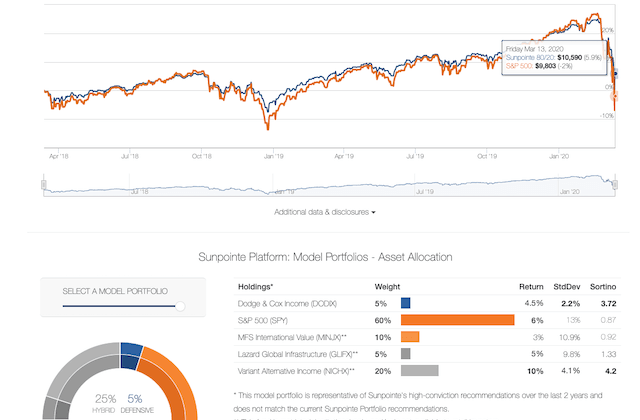This screenshot has width=640, height=420.
Task: Click the Variant Alternative Income weight bar
Action: click(419, 370)
